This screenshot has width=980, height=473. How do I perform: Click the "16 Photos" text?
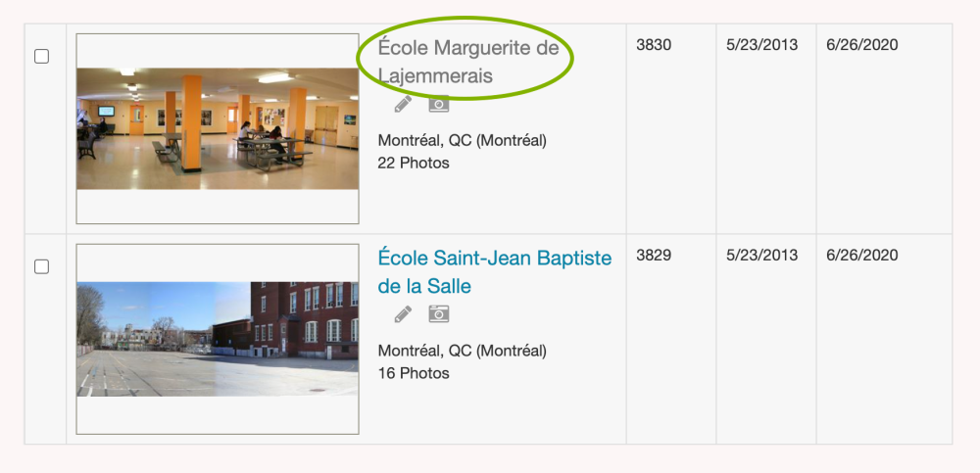click(x=413, y=373)
